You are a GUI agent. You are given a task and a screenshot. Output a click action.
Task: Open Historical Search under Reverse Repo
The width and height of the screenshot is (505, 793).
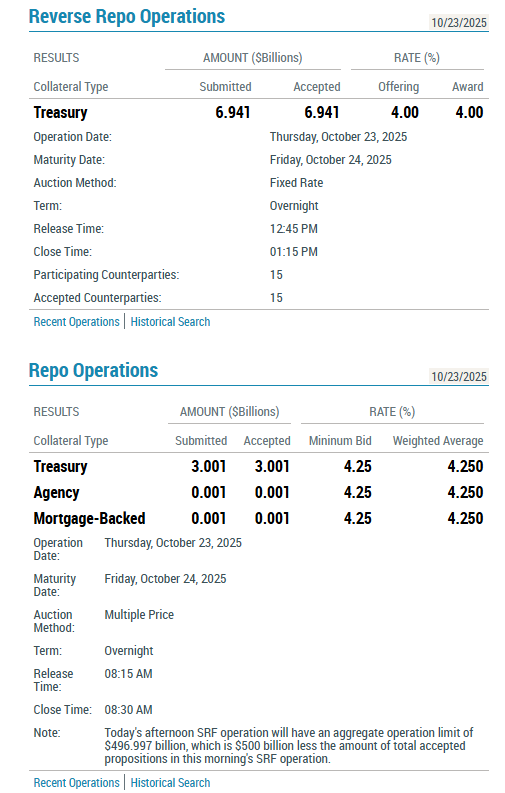click(x=170, y=322)
